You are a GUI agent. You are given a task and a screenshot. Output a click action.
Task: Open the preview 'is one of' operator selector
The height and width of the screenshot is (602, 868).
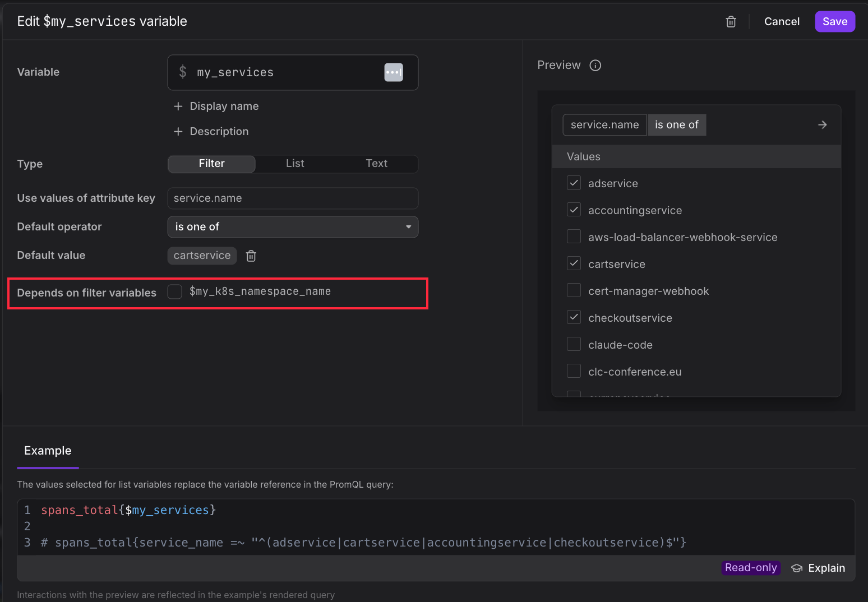(677, 125)
